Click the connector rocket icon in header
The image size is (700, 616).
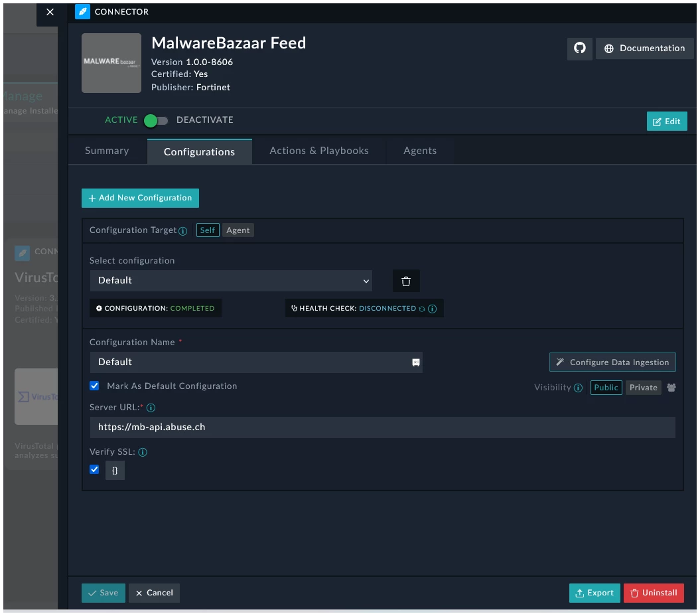(82, 11)
